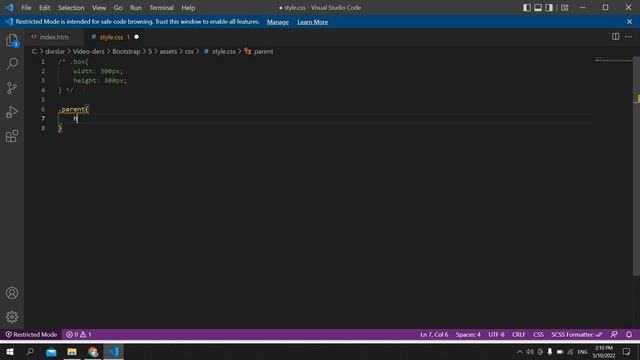Click line number 3 in the gutter
640x360 pixels.
click(x=43, y=80)
